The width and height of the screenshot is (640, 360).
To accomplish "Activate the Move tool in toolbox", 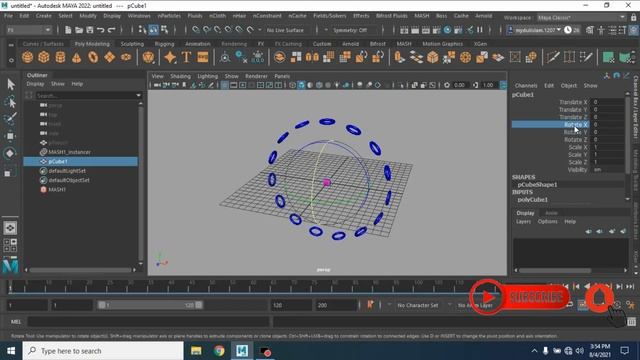I will coord(10,136).
